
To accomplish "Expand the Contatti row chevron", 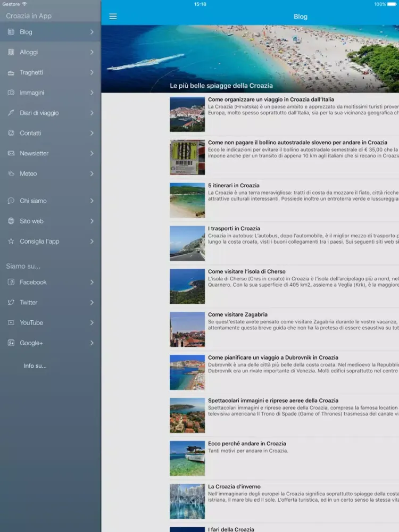I will (92, 133).
